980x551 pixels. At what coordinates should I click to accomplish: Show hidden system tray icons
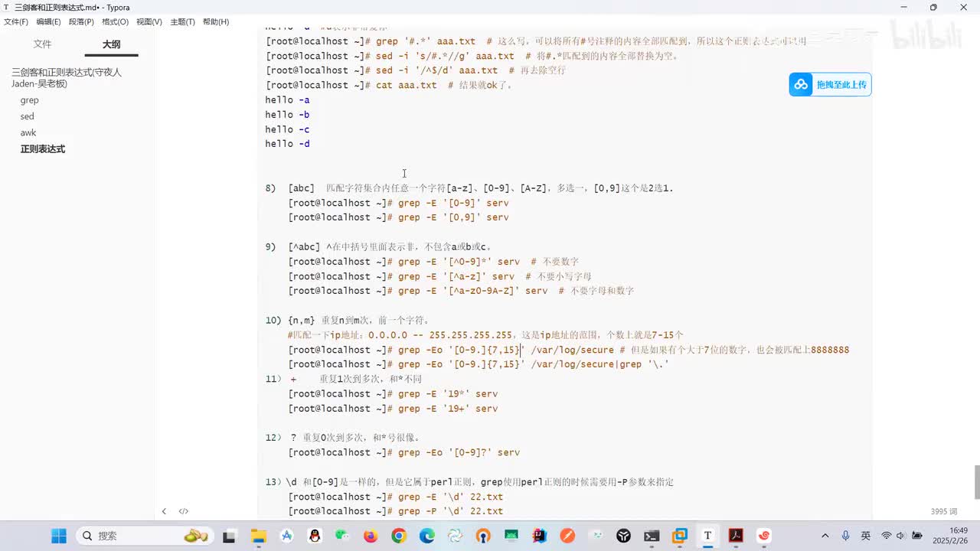point(825,536)
